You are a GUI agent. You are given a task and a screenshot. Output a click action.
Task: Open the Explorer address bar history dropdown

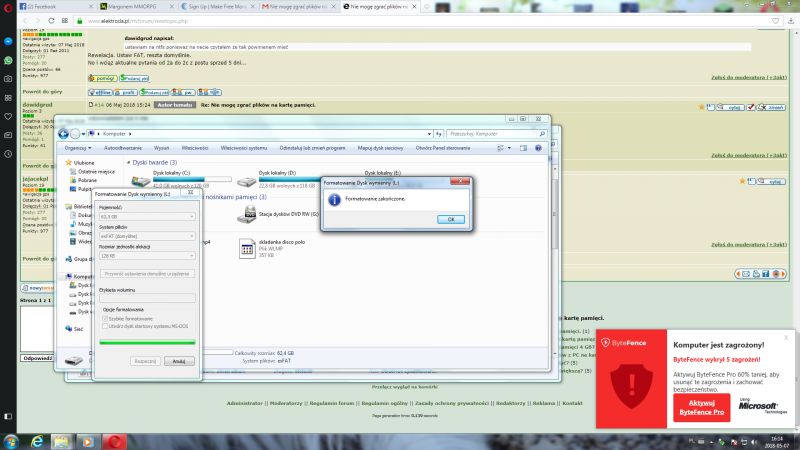(x=429, y=134)
